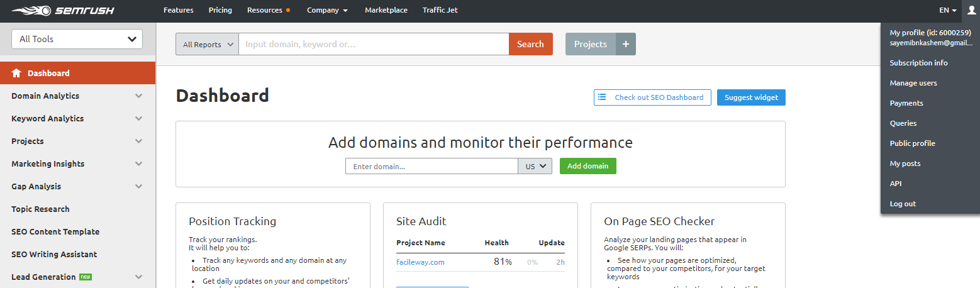Screen dimensions: 980x288
Task: Open the user profile icon menu
Action: click(x=971, y=10)
